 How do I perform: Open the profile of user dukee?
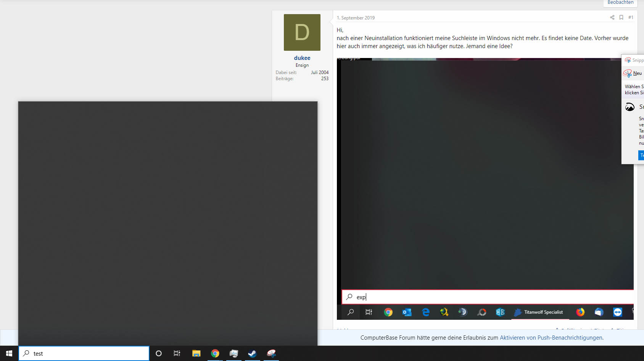tap(302, 58)
